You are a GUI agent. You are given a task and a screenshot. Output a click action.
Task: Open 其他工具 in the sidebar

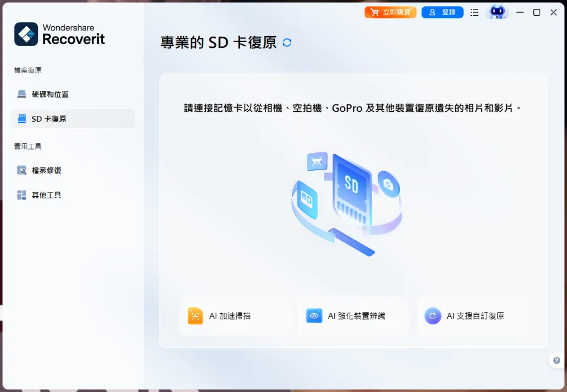pos(73,195)
